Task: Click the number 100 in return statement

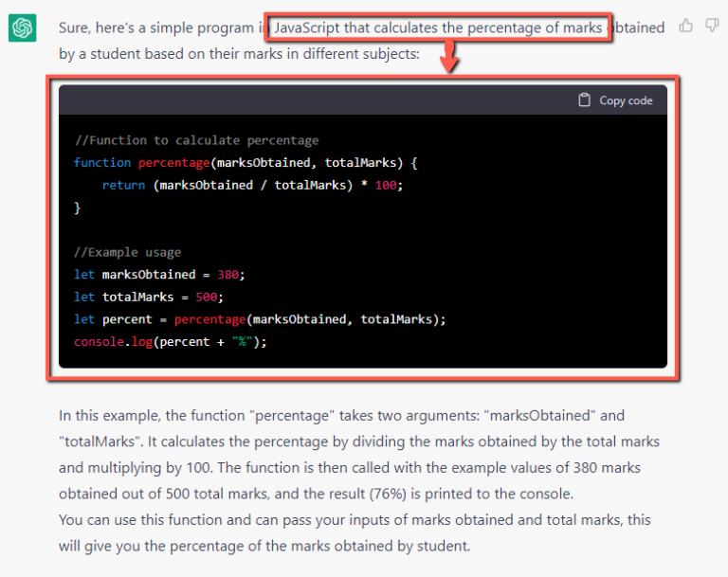Action: coord(386,186)
